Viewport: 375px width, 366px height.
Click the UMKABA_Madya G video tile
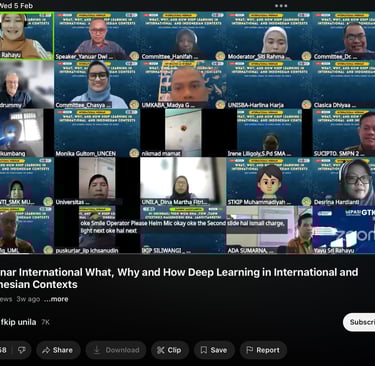coord(183,85)
